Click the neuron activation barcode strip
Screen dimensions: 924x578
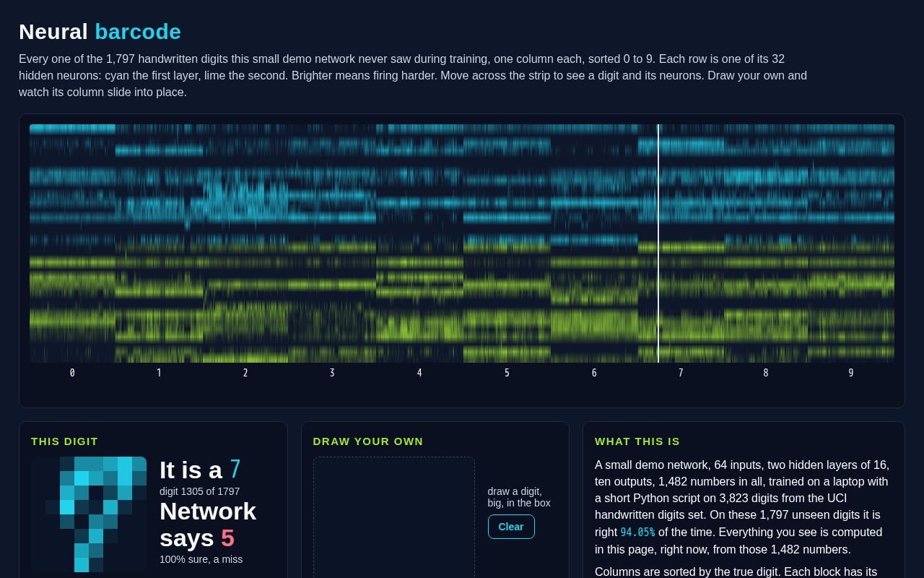462,243
